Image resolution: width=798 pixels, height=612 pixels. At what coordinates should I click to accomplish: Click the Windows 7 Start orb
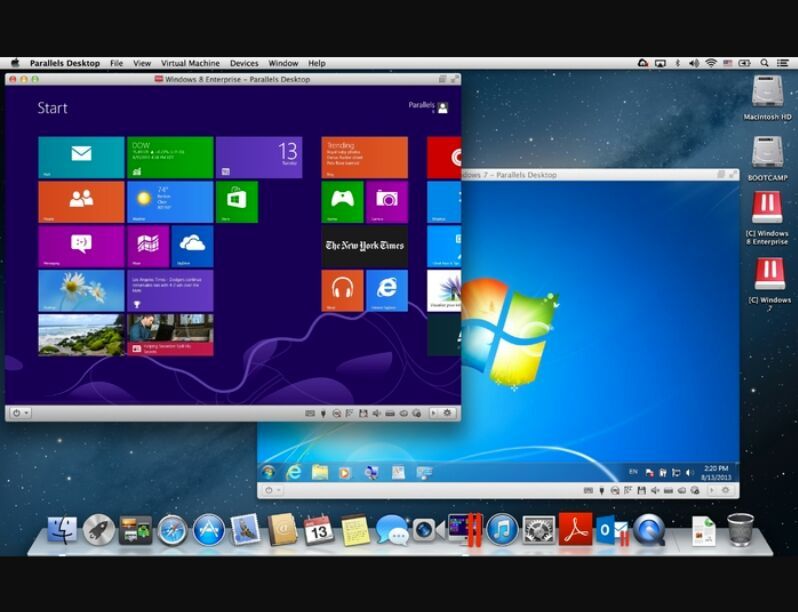pyautogui.click(x=268, y=473)
